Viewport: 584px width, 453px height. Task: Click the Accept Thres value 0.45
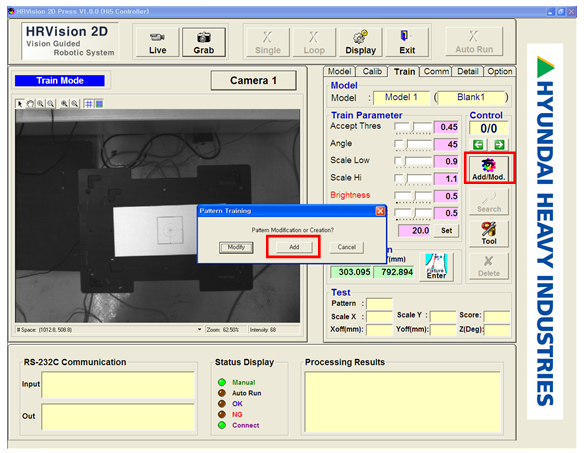click(x=446, y=127)
